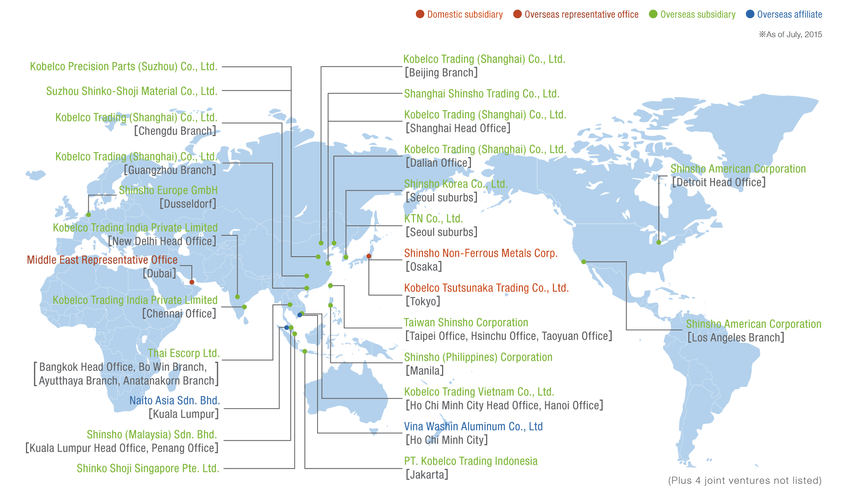The width and height of the screenshot is (853, 504).
Task: Select 'Kobelco Trading Vietnam Co., Ltd.' label
Action: (479, 392)
